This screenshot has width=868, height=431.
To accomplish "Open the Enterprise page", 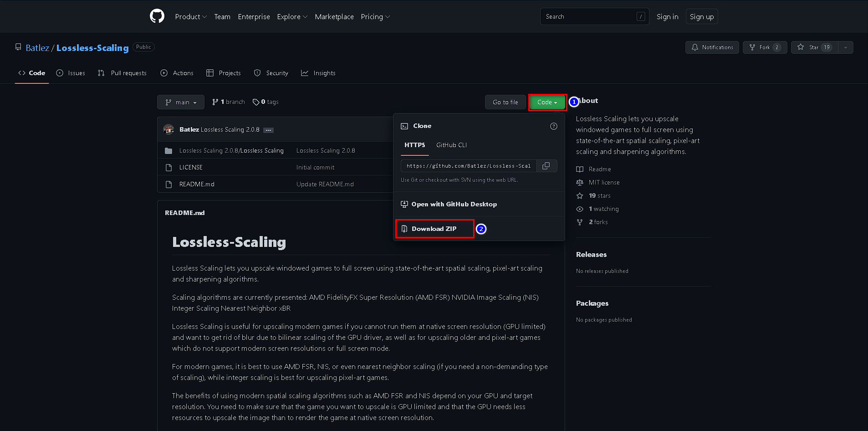I will point(254,17).
